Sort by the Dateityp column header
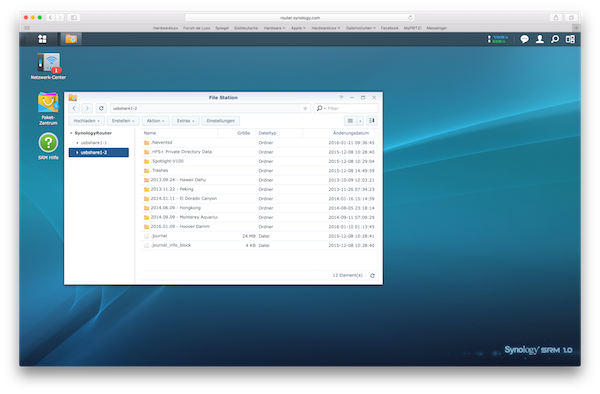This screenshot has height=394, width=600. [279, 133]
